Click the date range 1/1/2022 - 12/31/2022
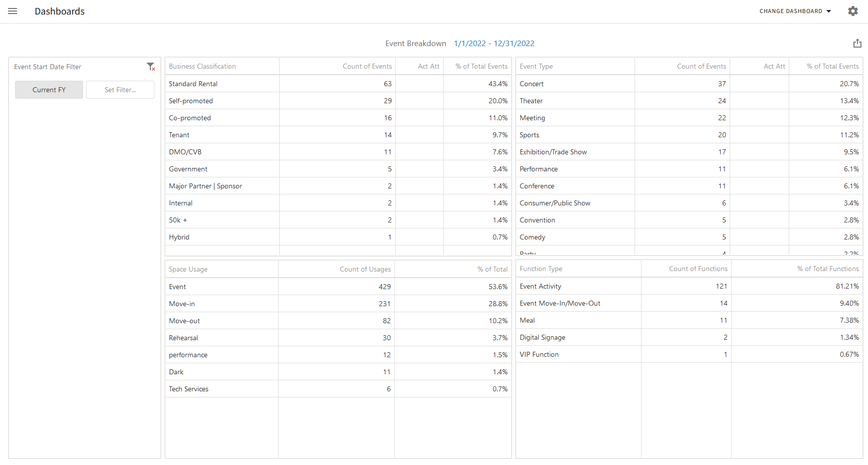Screen dimensions: 868x465 (x=494, y=44)
